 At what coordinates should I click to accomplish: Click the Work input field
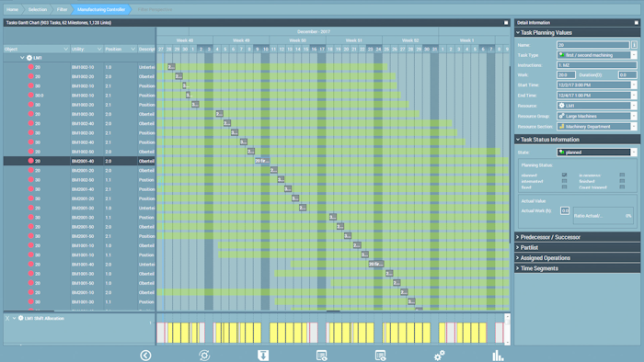tap(566, 74)
